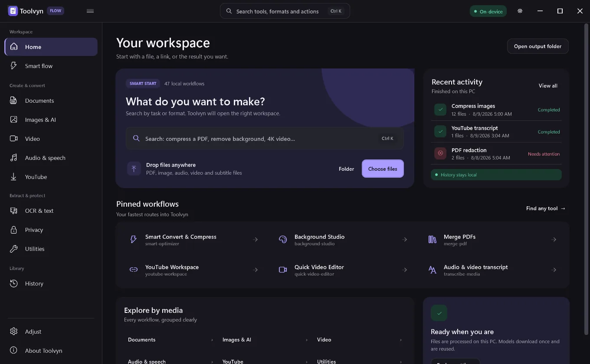The width and height of the screenshot is (590, 364).
Task: Open Smart Convert & Compress arrow
Action: [256, 240]
